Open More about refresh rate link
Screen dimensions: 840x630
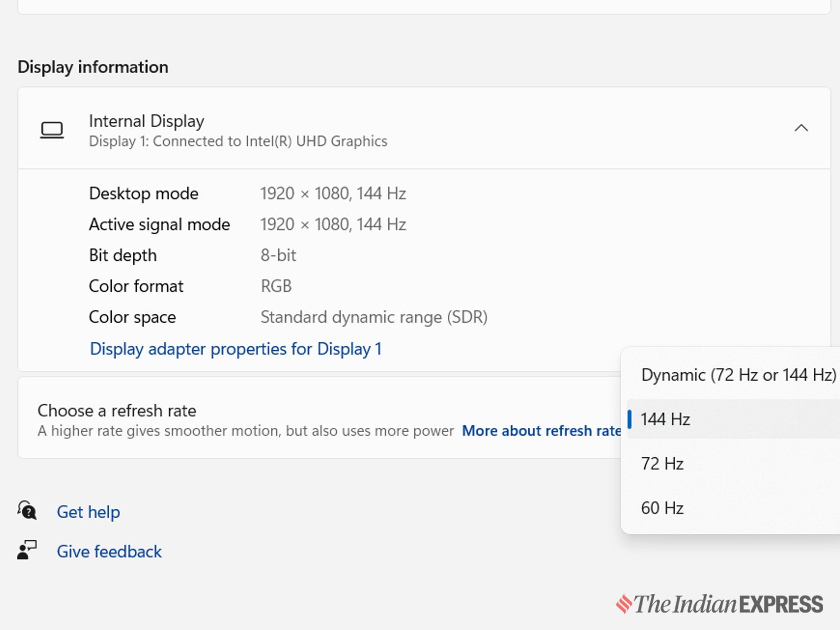[x=541, y=431]
